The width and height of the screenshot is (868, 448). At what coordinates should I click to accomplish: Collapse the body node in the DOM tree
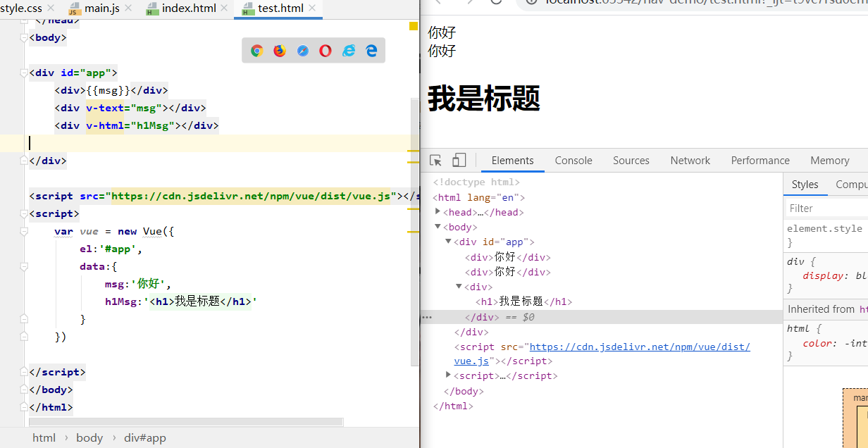pyautogui.click(x=438, y=227)
